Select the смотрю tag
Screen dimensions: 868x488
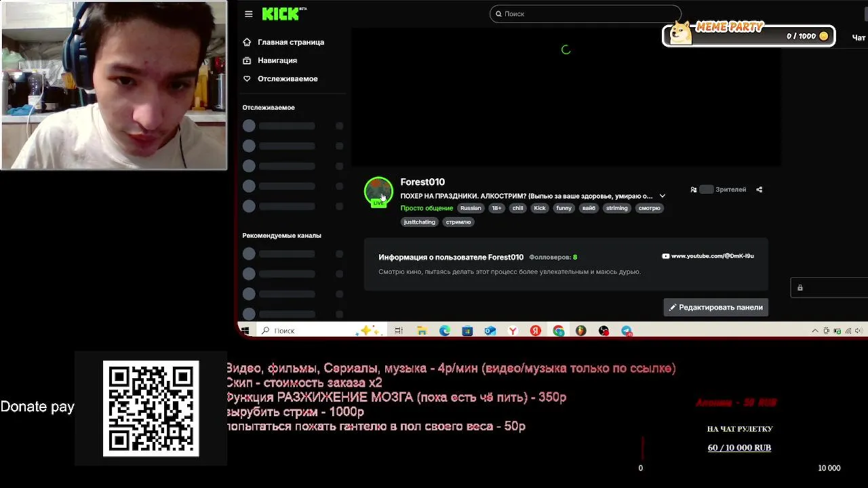[x=649, y=208]
